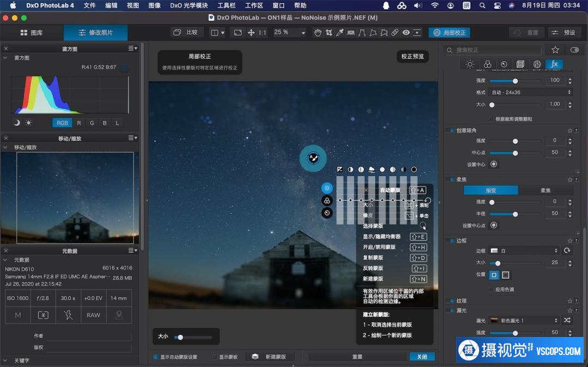
Task: Open the fx effects palette tab
Action: 554,64
